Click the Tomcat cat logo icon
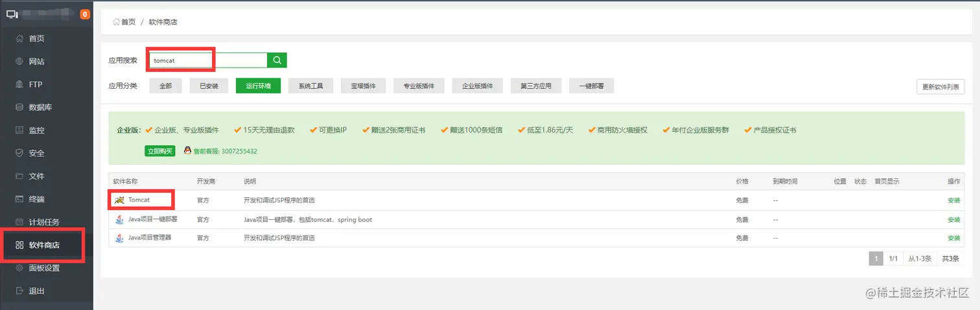980x310 pixels. click(119, 200)
